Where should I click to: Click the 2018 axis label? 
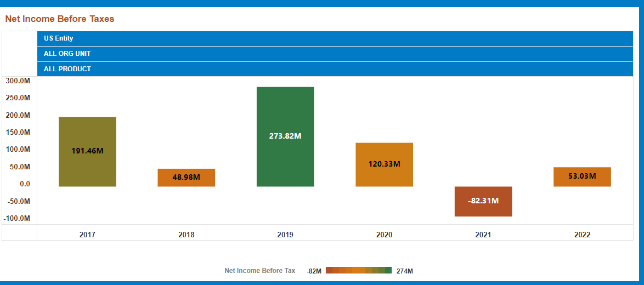(187, 235)
